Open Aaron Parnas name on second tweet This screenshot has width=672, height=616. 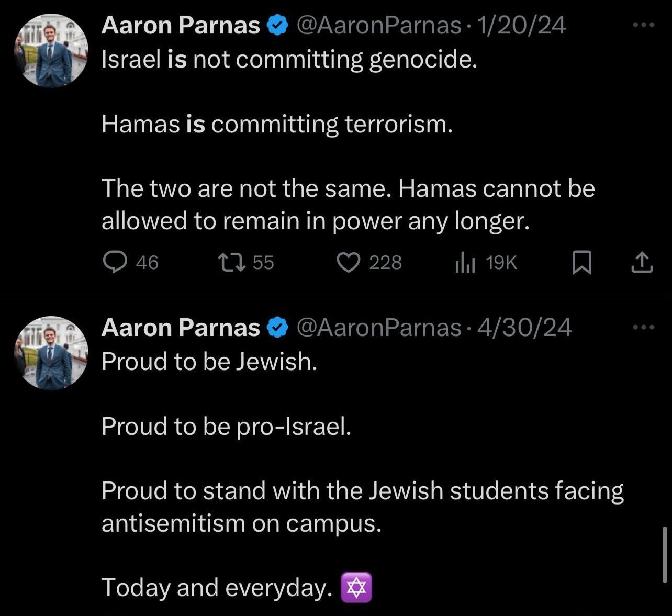[181, 328]
